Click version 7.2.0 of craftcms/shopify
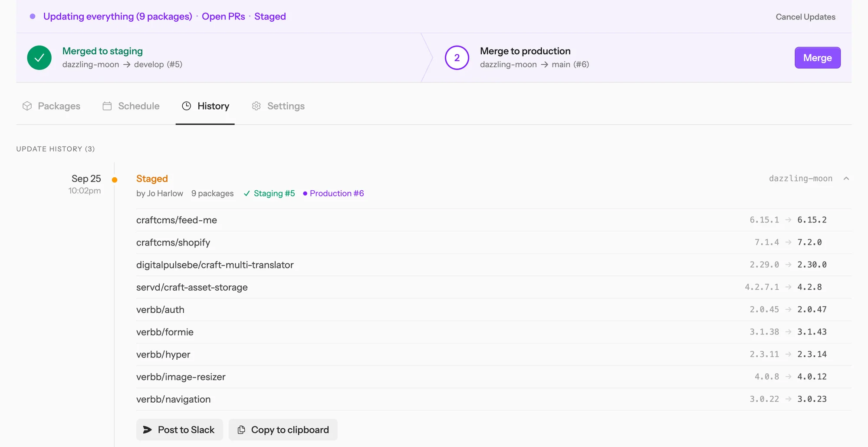The width and height of the screenshot is (868, 447). click(x=809, y=242)
